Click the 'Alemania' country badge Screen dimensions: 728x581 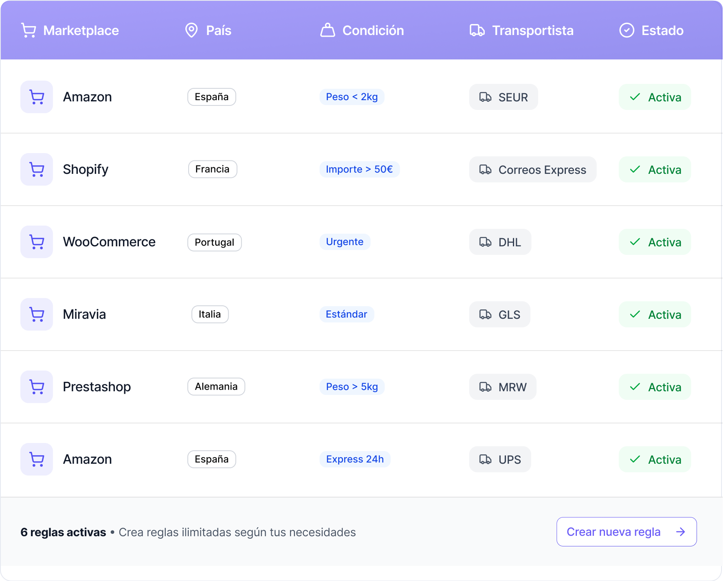tap(216, 387)
